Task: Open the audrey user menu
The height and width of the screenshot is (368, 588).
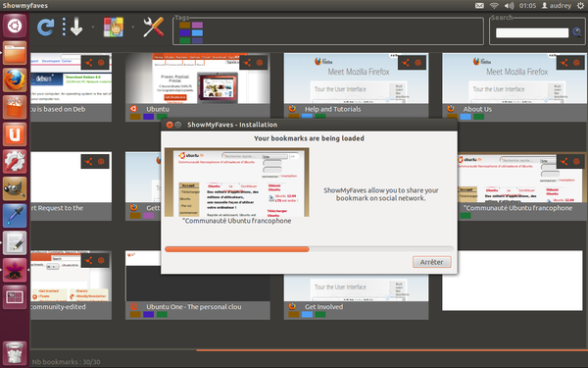Action: coord(556,5)
